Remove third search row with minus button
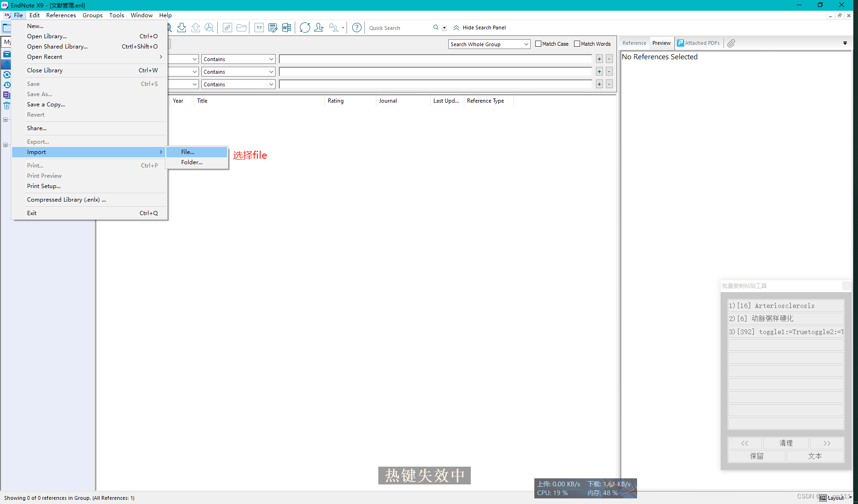 (x=609, y=84)
